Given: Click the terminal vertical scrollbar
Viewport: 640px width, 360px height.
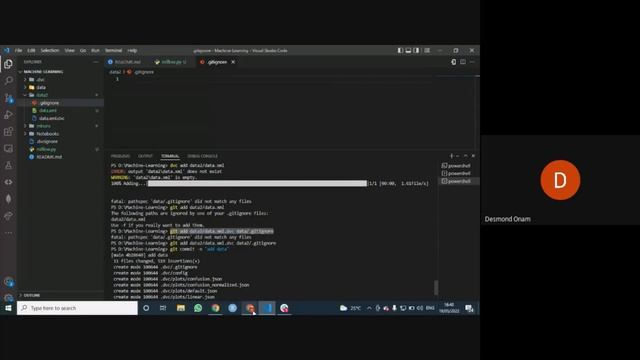Looking at the screenshot, I should (436, 287).
